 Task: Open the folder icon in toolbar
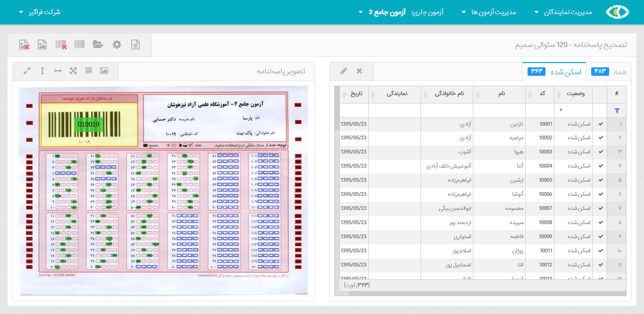coord(98,45)
